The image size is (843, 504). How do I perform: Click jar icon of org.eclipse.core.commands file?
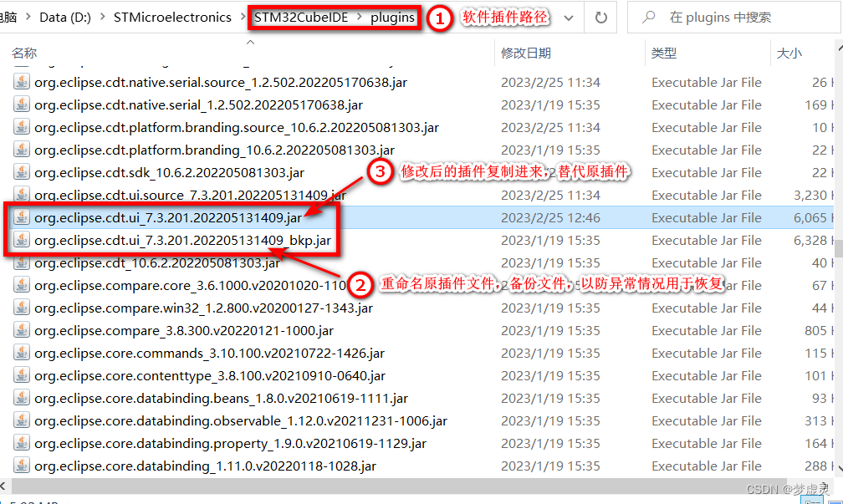22,353
